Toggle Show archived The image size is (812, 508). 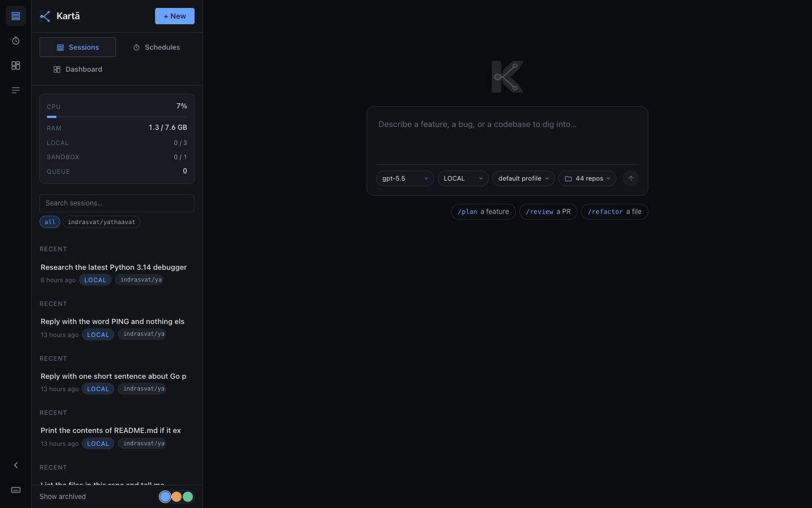63,497
